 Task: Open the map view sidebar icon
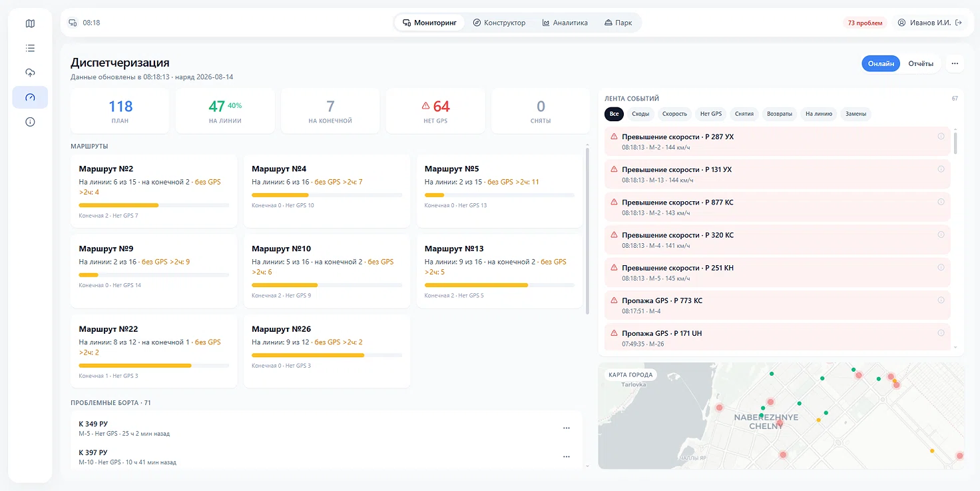[30, 24]
